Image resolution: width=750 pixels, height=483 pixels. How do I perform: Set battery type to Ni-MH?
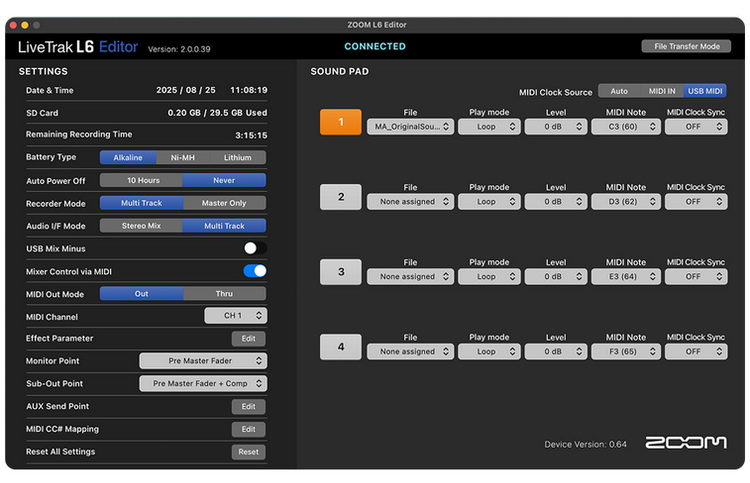pyautogui.click(x=183, y=157)
